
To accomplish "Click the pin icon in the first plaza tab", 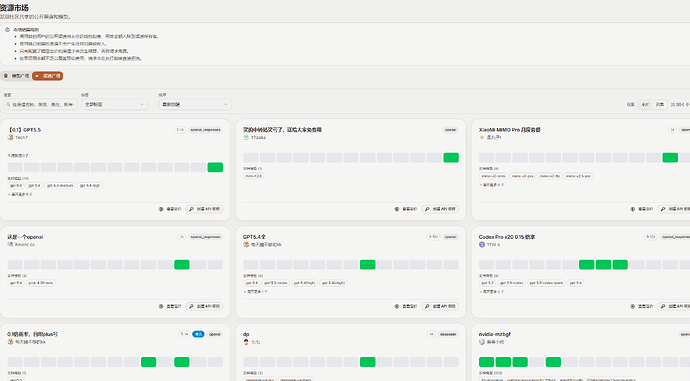I will 6,76.
